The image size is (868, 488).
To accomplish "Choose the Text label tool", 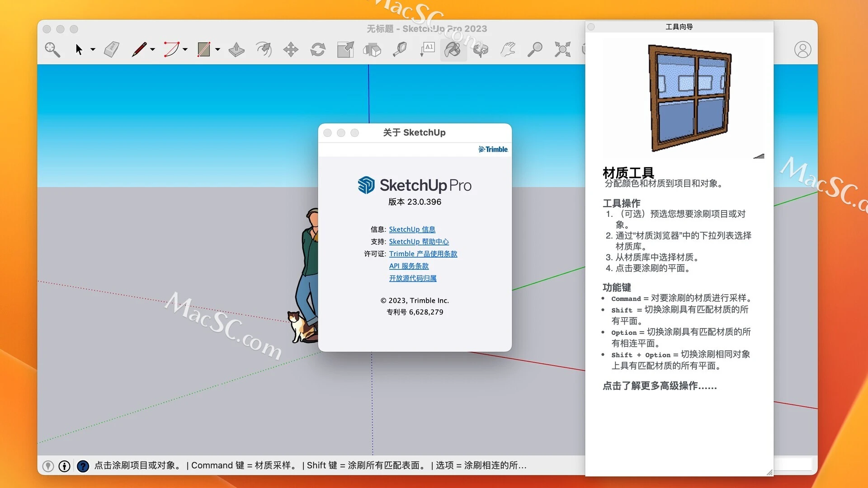I will click(x=427, y=50).
